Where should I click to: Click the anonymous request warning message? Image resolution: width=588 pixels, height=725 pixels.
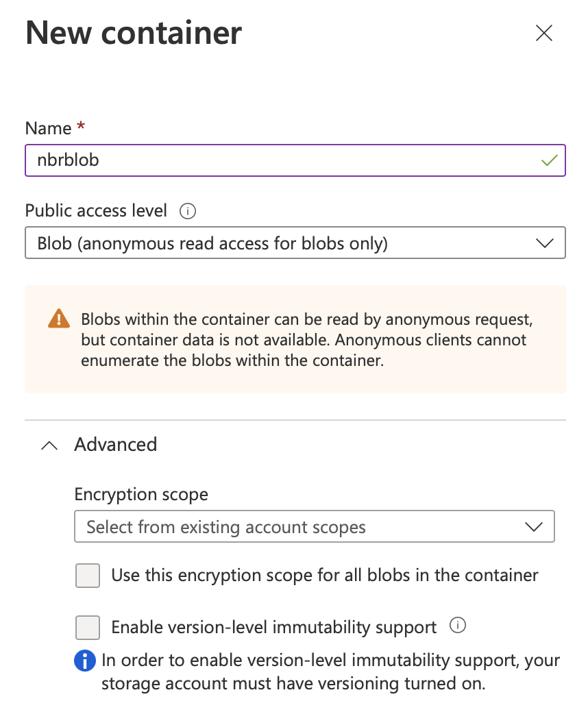coord(307,340)
